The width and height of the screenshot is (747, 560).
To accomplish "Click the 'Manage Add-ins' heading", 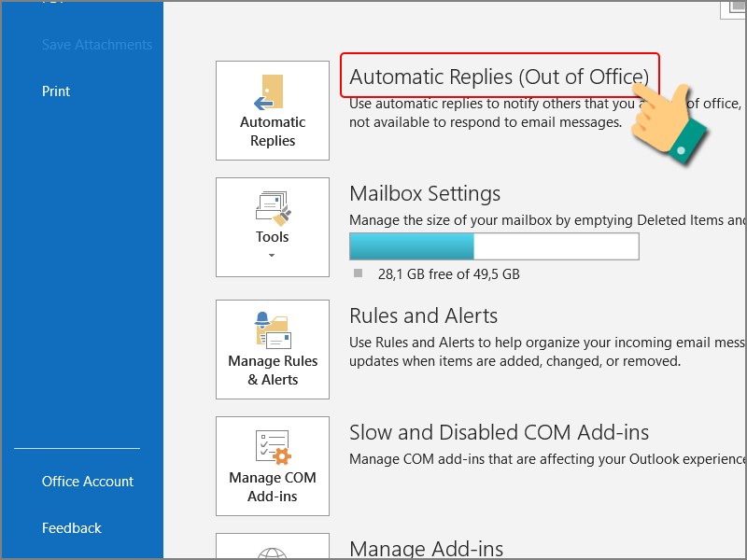I will [x=427, y=549].
